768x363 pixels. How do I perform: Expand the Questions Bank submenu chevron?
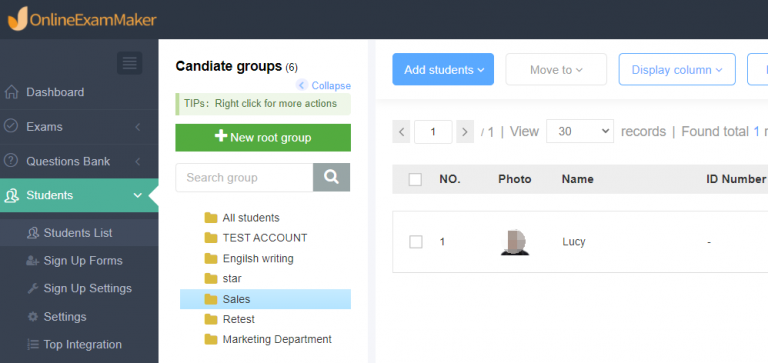(x=138, y=161)
